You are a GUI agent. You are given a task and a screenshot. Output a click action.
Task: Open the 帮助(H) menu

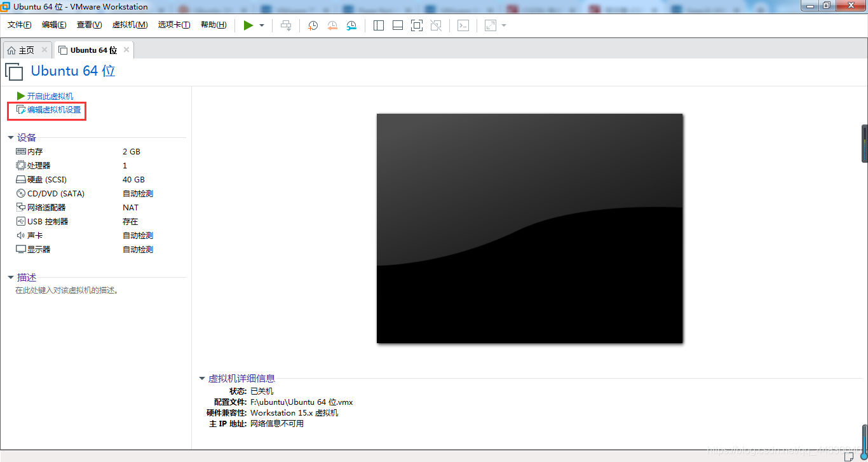(214, 25)
